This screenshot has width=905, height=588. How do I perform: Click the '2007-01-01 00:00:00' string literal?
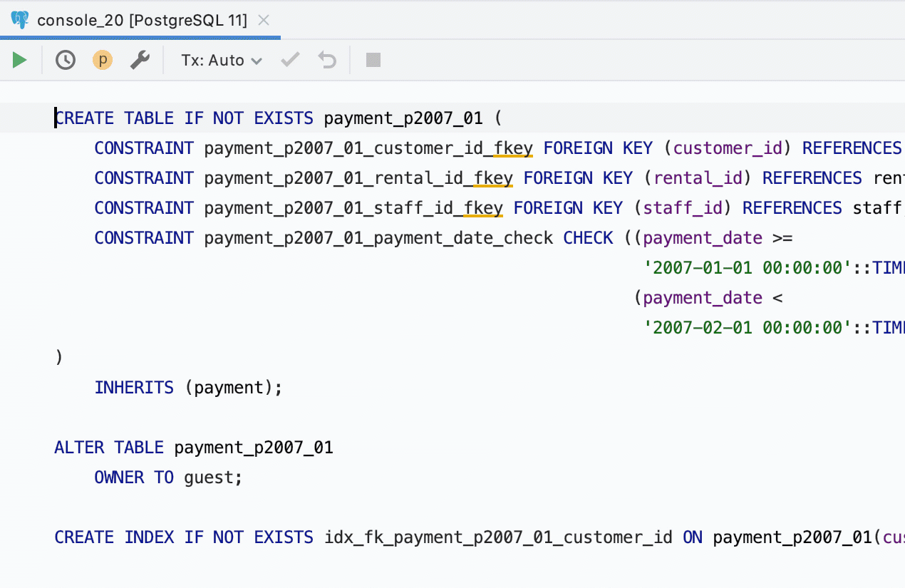tap(748, 268)
